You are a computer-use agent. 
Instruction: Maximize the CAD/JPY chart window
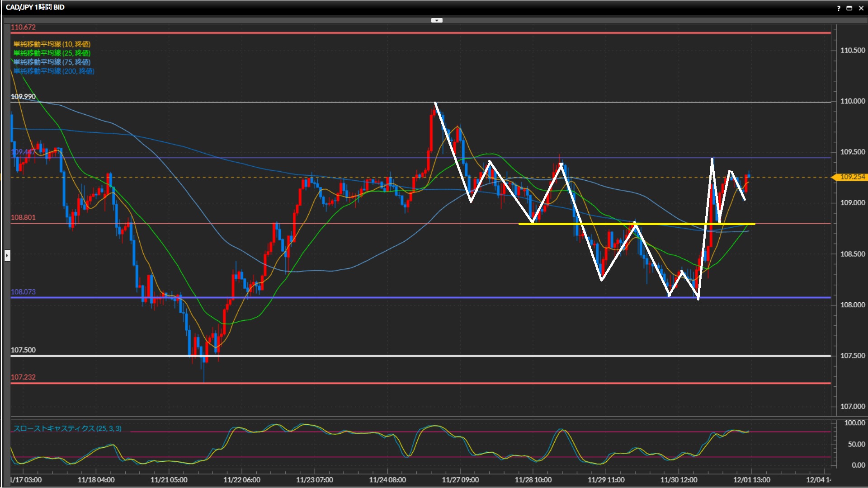coord(849,8)
